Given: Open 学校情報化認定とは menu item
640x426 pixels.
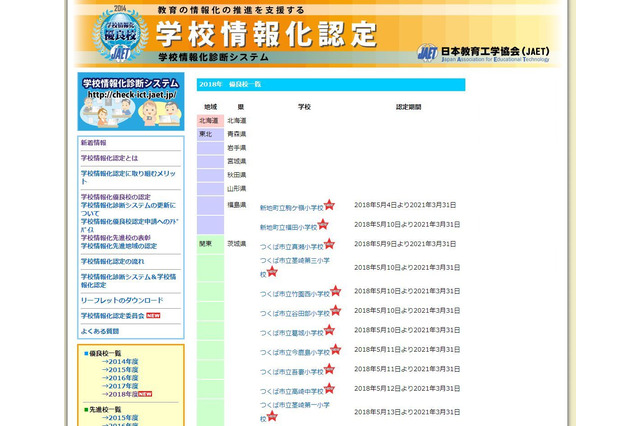Looking at the screenshot, I should (109, 158).
